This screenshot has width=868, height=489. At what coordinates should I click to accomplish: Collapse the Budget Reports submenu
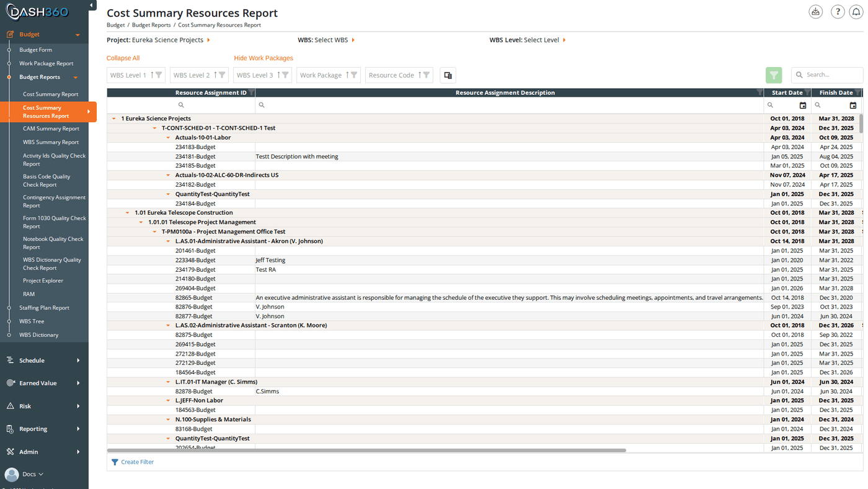76,78
